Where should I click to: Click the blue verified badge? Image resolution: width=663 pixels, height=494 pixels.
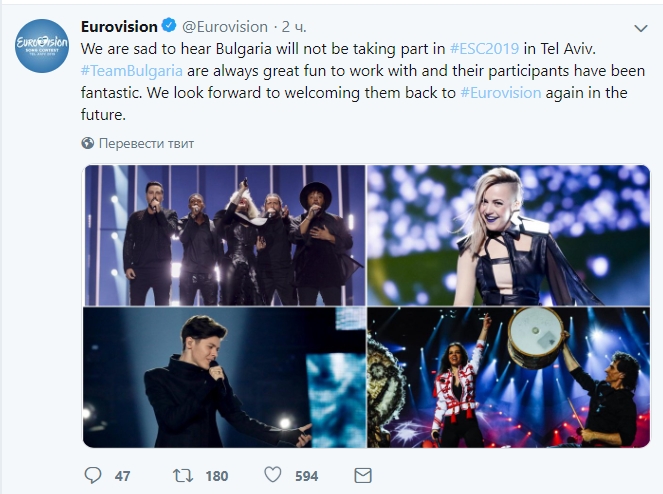(x=168, y=27)
